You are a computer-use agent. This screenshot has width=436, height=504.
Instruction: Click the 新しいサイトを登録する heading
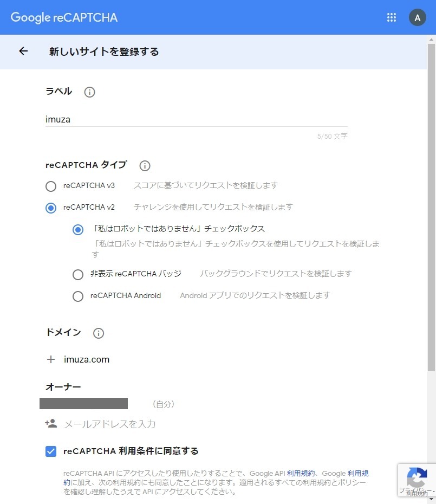coord(104,51)
